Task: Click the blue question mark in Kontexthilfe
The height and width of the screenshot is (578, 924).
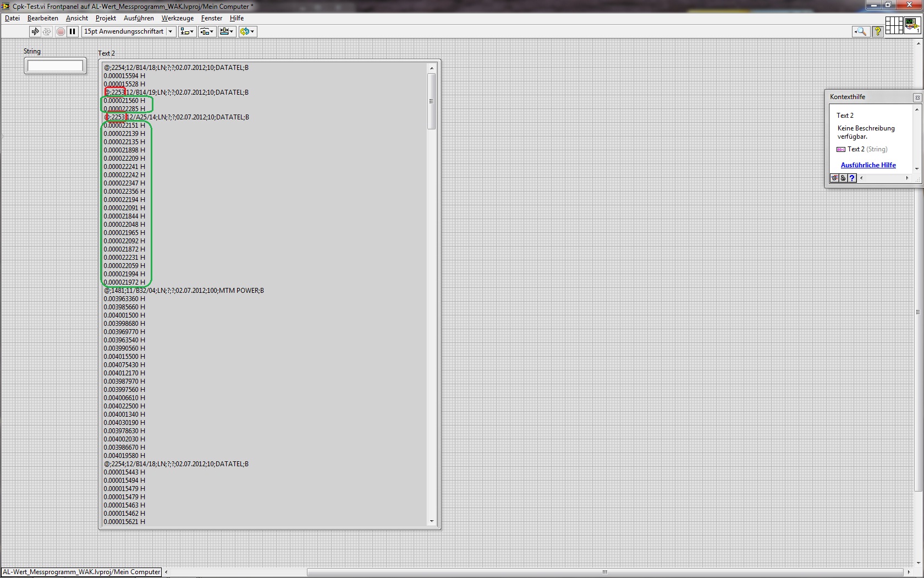Action: 852,178
